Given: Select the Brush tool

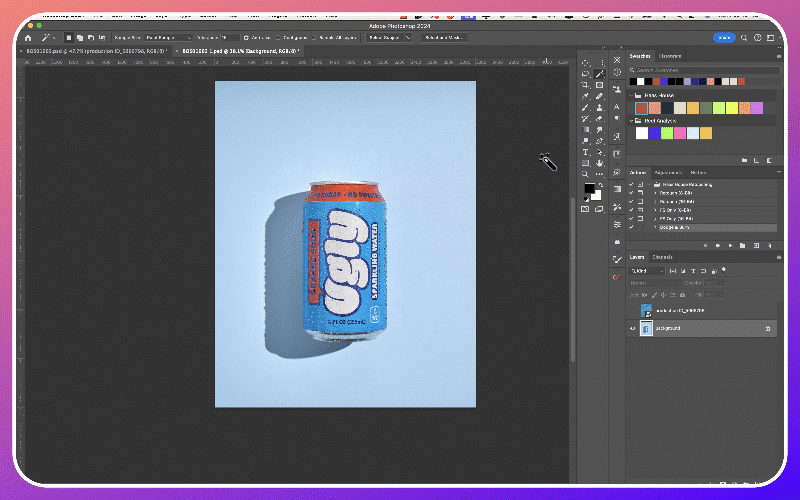Looking at the screenshot, I should click(585, 108).
